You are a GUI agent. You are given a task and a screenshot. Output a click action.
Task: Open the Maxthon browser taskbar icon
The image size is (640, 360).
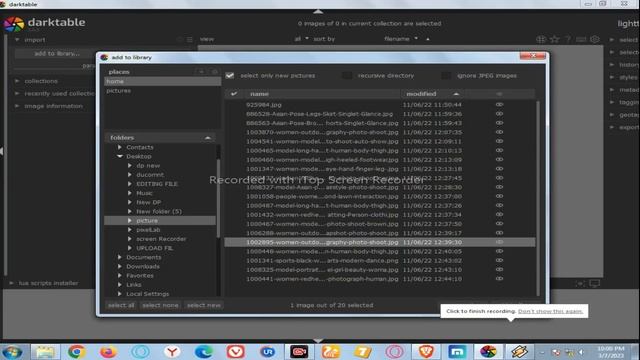[x=457, y=351]
